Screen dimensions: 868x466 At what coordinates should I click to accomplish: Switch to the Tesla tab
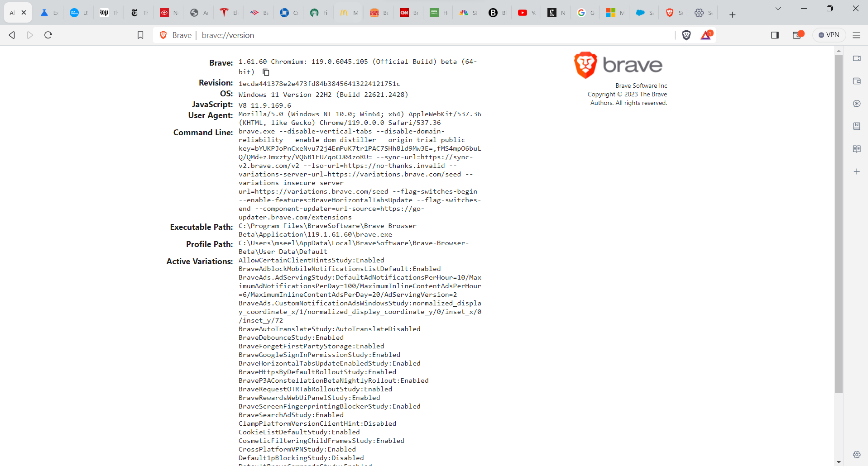228,13
